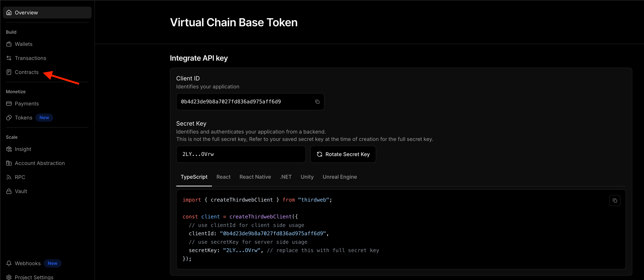Switch to the Unreal Engine tab

[x=339, y=177]
